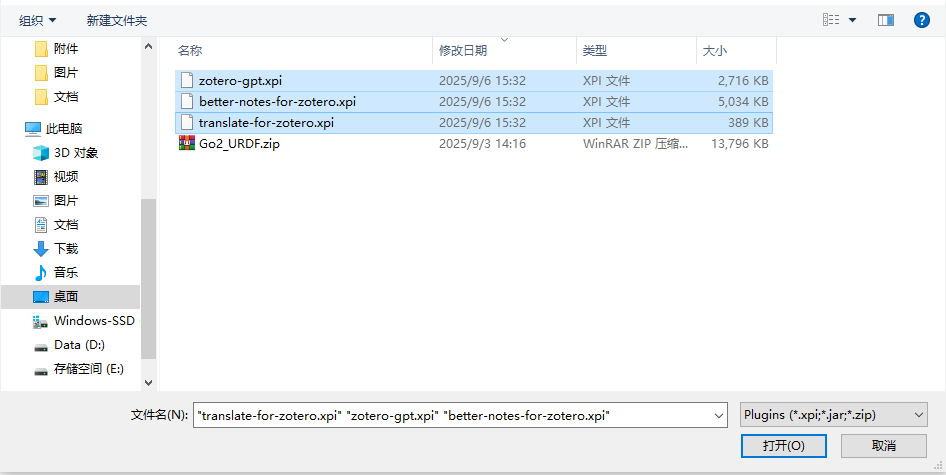Screen dimensions: 946x475
Task: Select the 附件 folder in sidebar
Action: (x=66, y=48)
